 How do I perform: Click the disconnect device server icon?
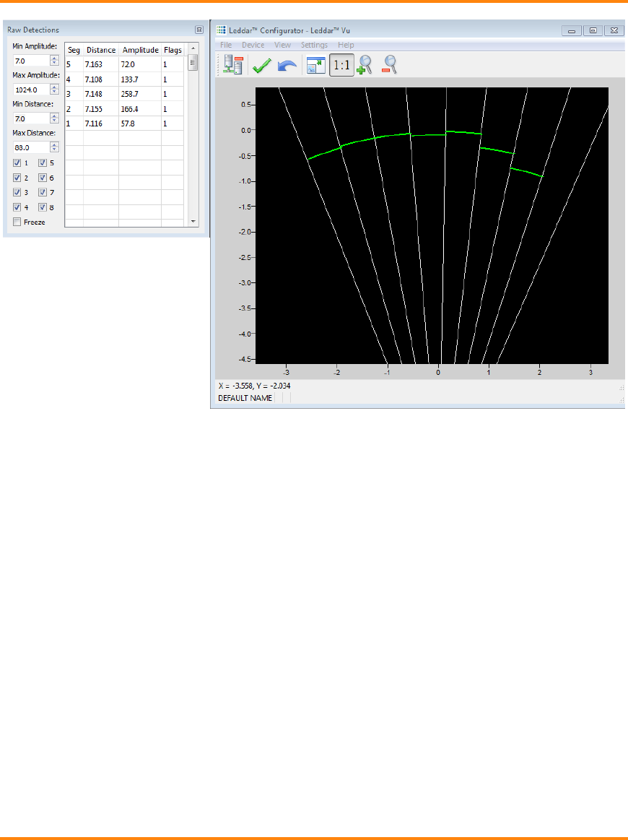[233, 65]
